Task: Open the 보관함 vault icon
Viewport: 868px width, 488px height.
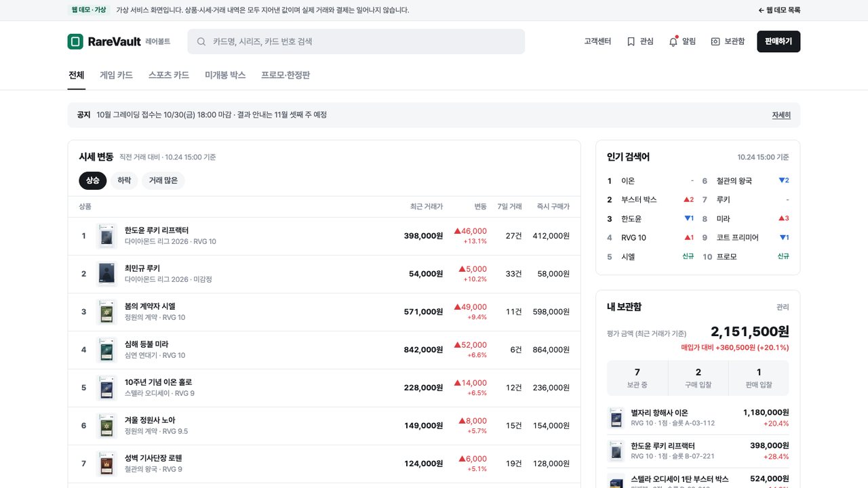Action: [715, 41]
